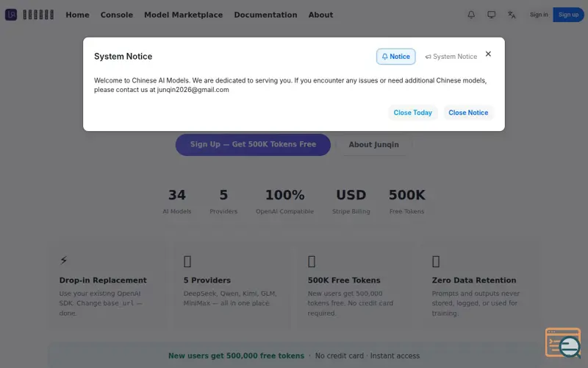Click the System Notice dialog title
This screenshot has width=588, height=368.
[x=123, y=57]
